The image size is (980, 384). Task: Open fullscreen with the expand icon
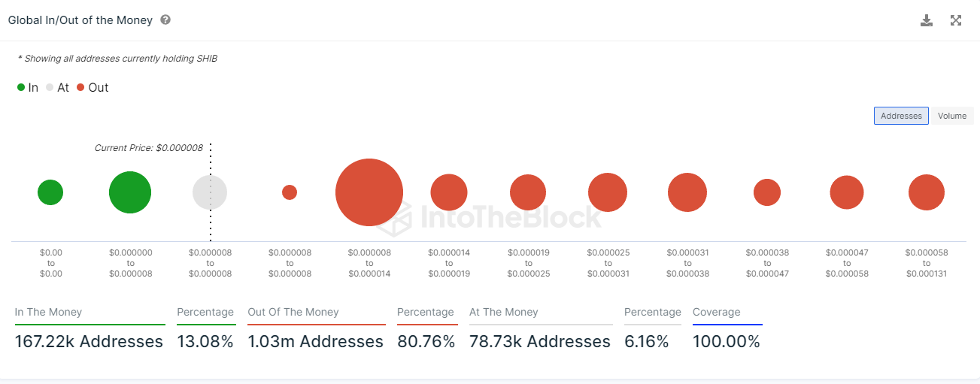click(956, 20)
